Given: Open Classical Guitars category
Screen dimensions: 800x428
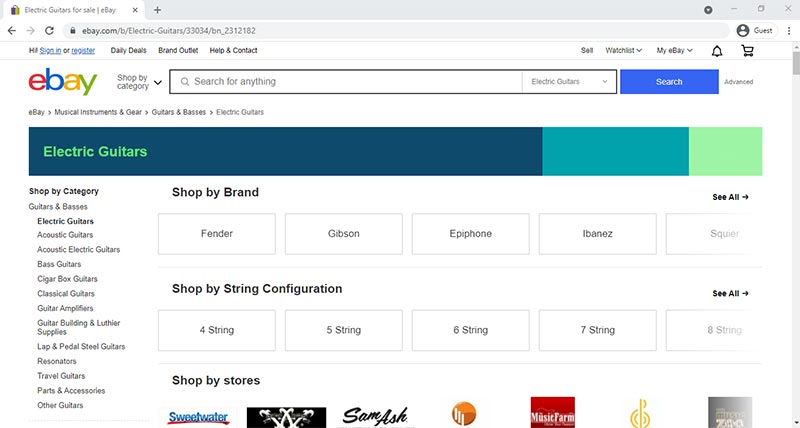Looking at the screenshot, I should [x=66, y=294].
